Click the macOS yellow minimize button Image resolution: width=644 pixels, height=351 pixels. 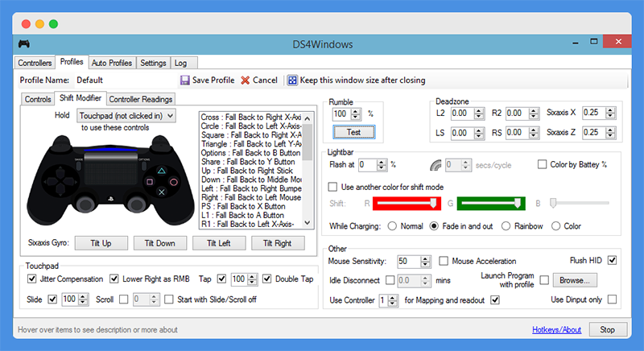point(39,24)
